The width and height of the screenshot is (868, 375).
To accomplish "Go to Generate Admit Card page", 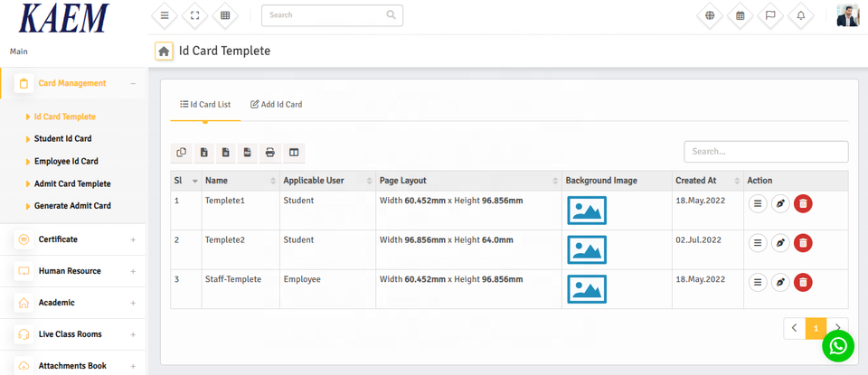I will tap(72, 206).
